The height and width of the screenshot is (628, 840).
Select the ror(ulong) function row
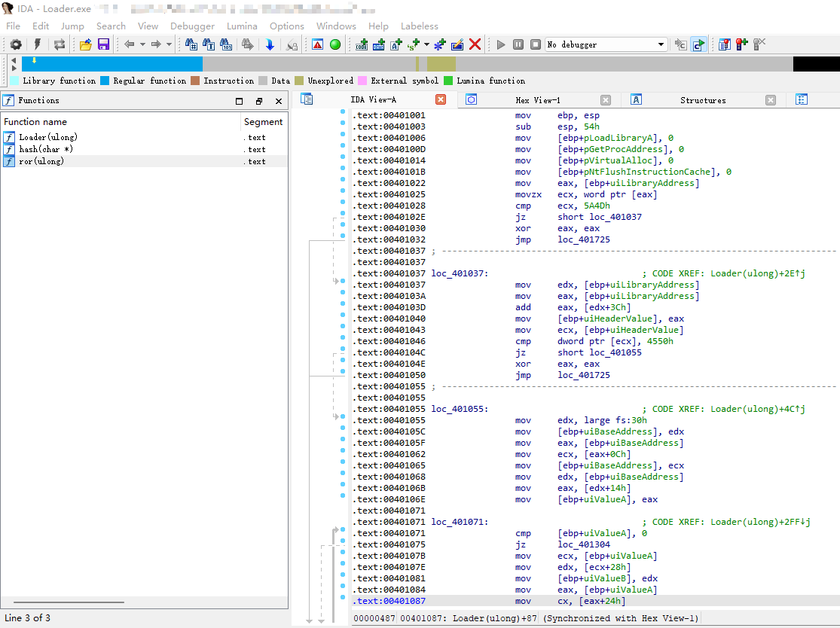point(144,161)
